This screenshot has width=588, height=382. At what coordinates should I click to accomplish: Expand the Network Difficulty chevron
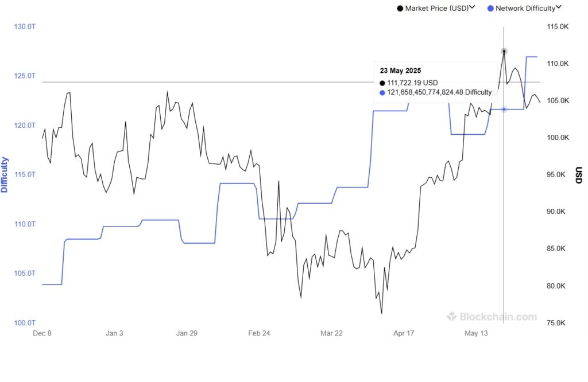(559, 7)
